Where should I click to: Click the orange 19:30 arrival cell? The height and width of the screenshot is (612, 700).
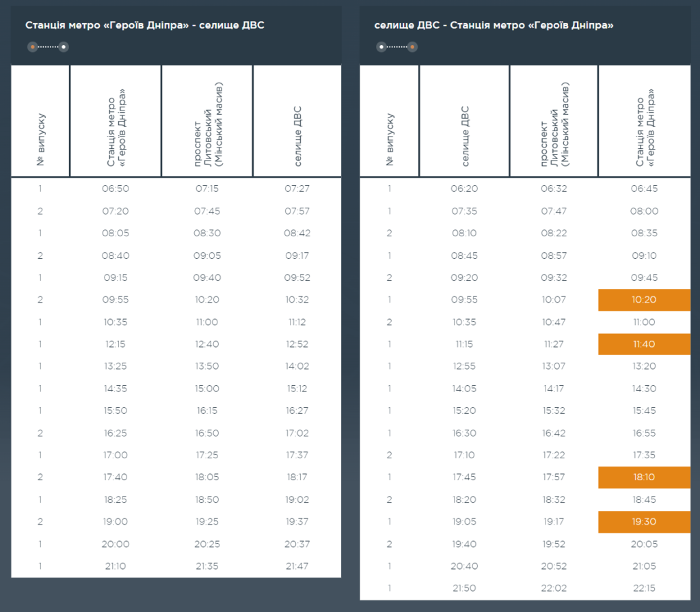click(x=643, y=522)
